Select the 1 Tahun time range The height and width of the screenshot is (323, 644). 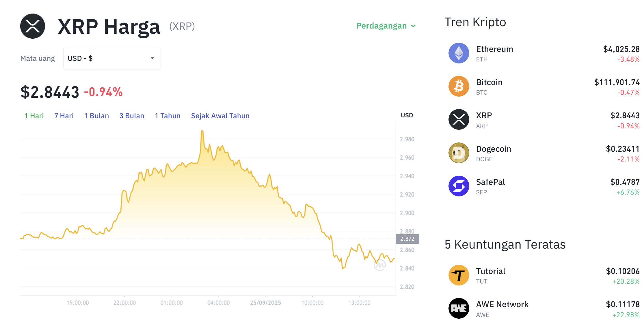[x=167, y=116]
